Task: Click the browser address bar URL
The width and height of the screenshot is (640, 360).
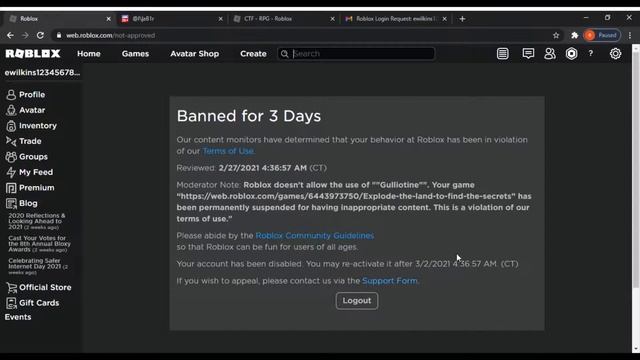Action: tap(111, 36)
